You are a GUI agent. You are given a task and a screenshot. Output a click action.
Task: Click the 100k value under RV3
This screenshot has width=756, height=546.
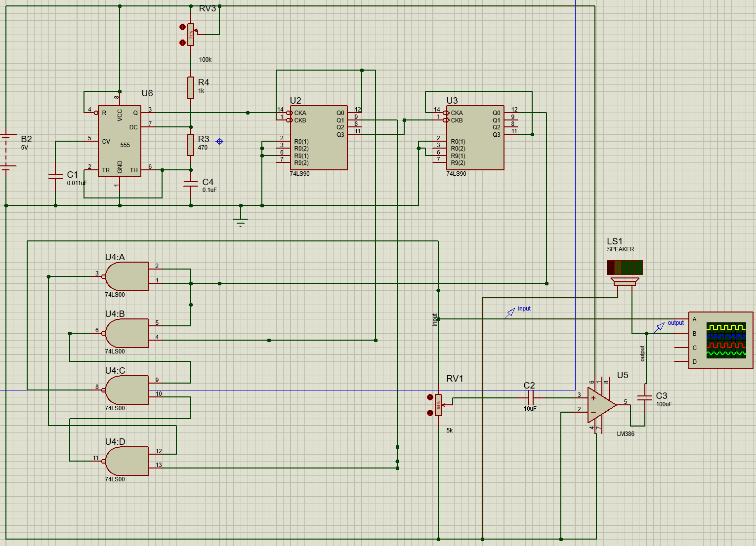pyautogui.click(x=205, y=60)
